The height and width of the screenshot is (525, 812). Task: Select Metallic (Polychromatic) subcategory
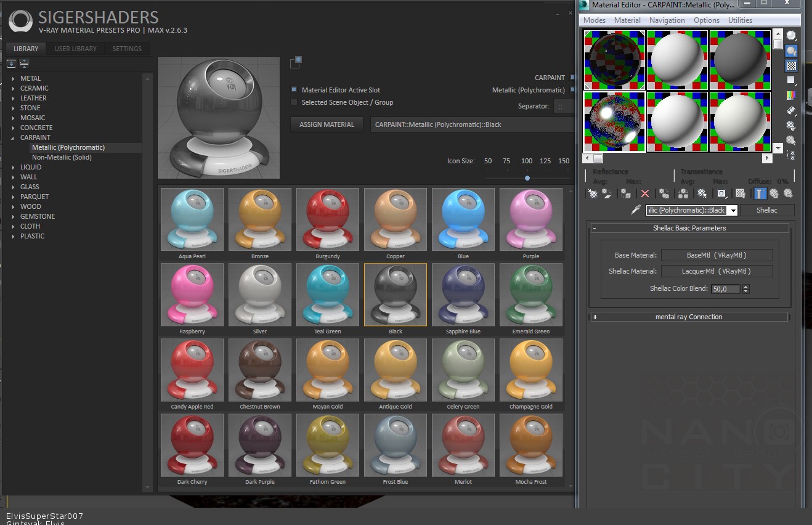68,147
